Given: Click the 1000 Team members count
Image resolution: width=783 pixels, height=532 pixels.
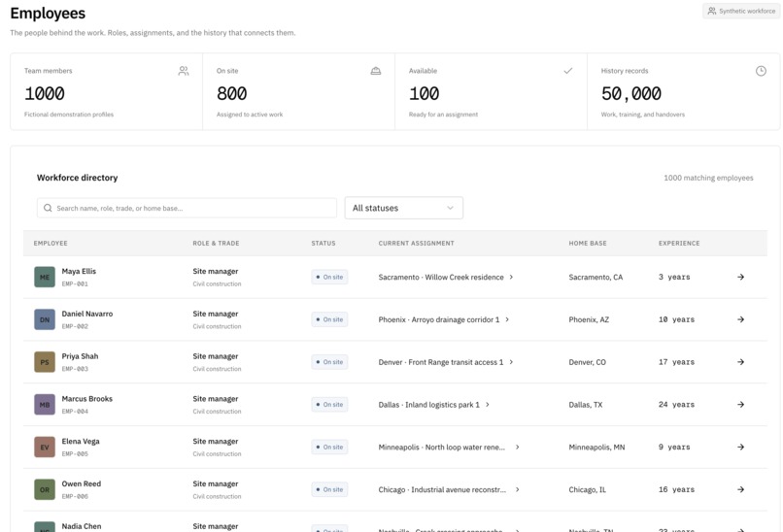Looking at the screenshot, I should [x=45, y=93].
